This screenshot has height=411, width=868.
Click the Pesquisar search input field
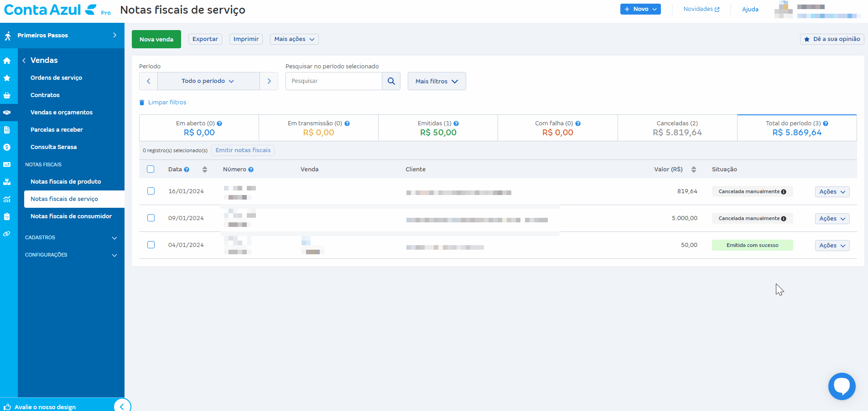click(x=333, y=81)
